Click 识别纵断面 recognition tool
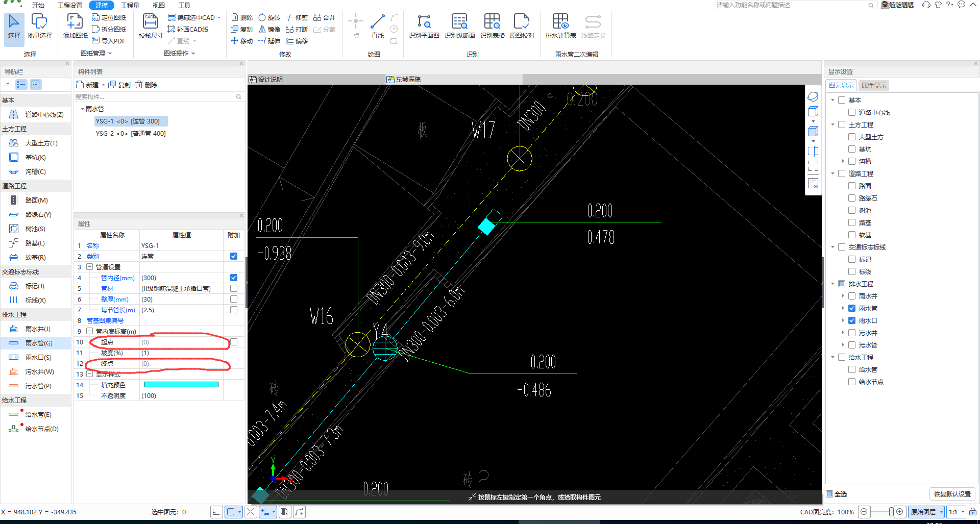This screenshot has height=524, width=980. [459, 27]
